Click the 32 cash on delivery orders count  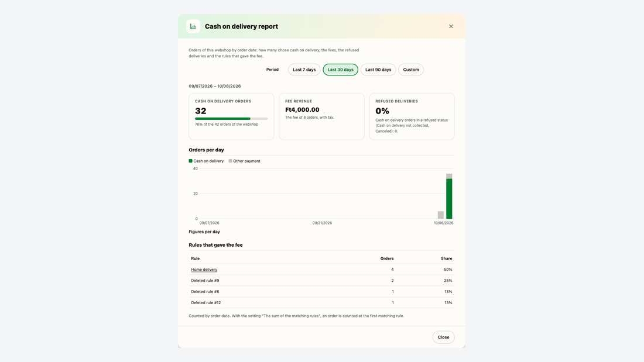201,111
